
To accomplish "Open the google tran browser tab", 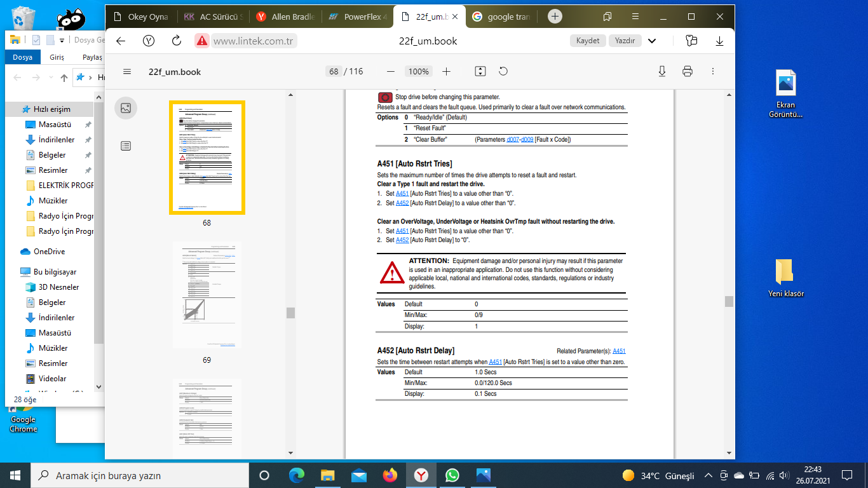I will click(502, 17).
